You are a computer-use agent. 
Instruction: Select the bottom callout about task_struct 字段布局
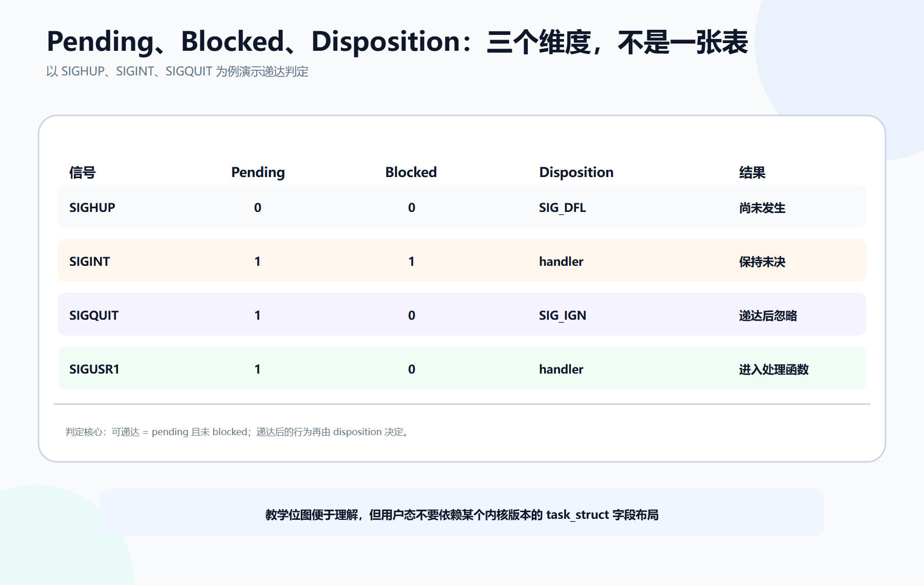tap(462, 513)
